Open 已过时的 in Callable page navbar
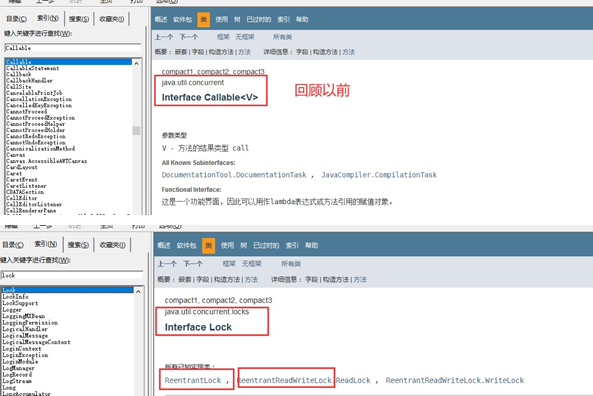The image size is (593, 396). pyautogui.click(x=259, y=19)
